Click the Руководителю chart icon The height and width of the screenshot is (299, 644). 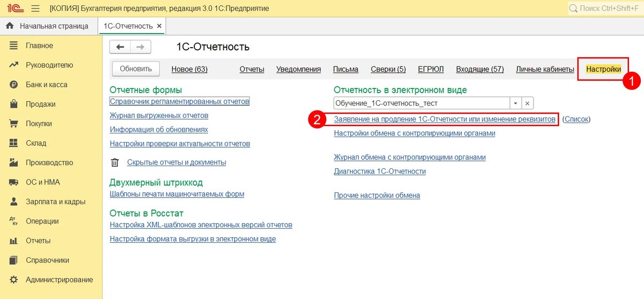14,65
